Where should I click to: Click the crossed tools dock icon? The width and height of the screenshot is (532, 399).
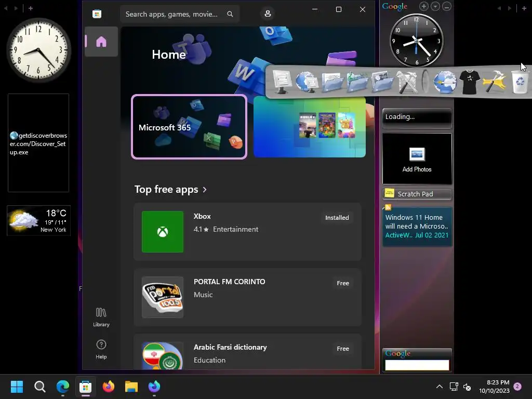coord(407,82)
